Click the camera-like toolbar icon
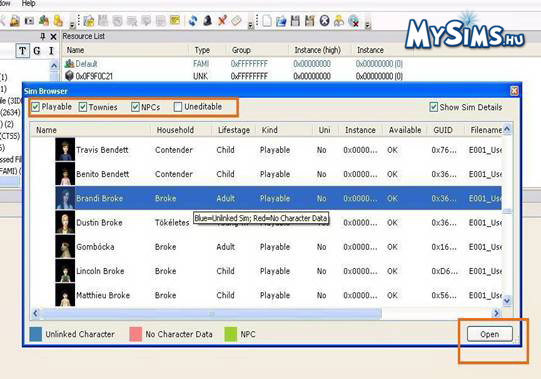541x379 pixels. [29, 21]
